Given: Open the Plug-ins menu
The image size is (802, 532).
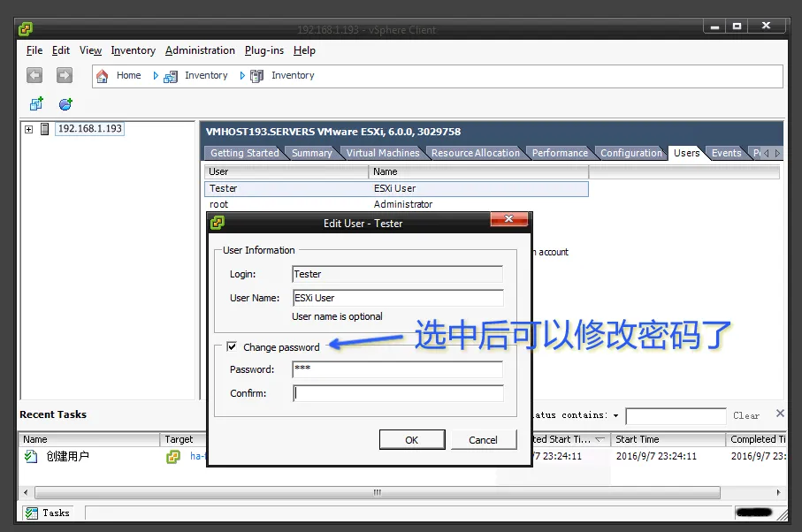Looking at the screenshot, I should tap(264, 50).
